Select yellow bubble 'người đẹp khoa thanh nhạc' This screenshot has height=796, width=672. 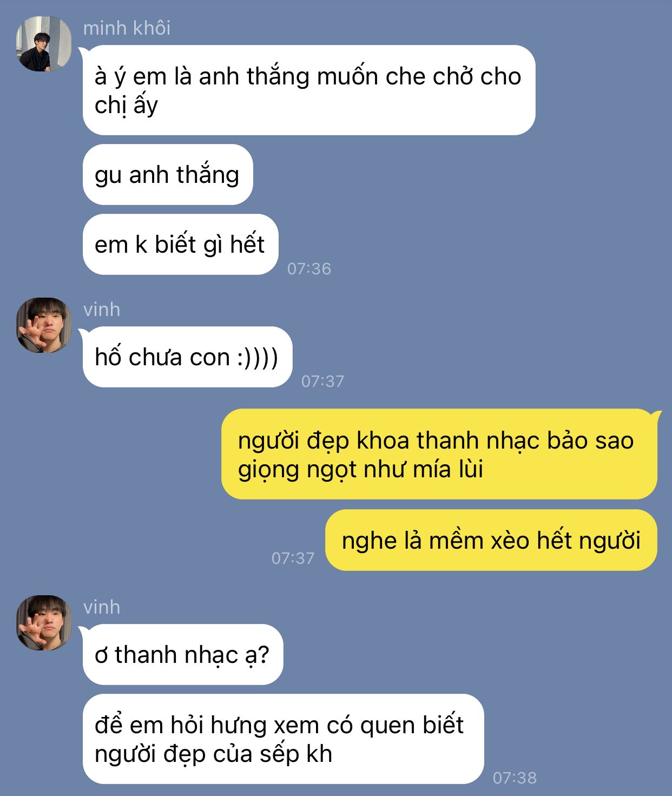click(439, 455)
